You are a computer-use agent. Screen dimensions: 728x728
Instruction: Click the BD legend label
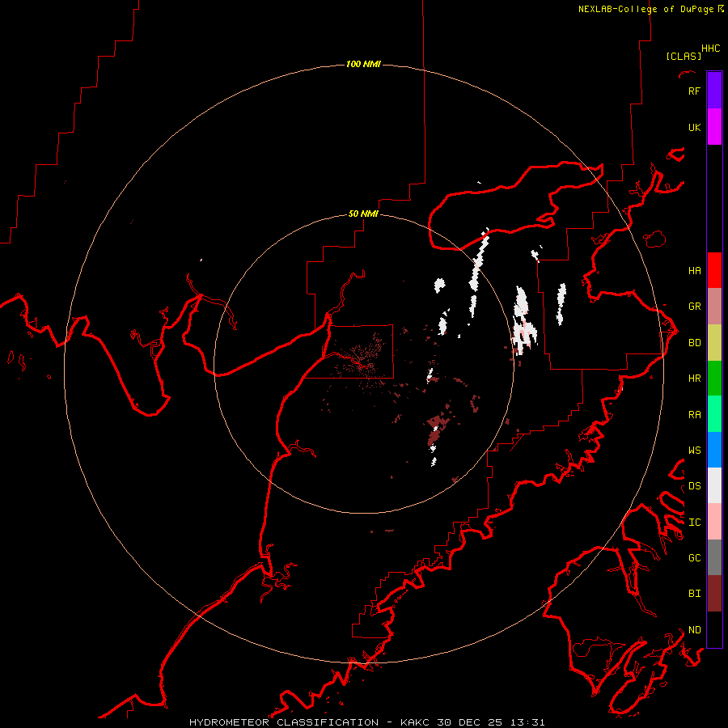(694, 343)
